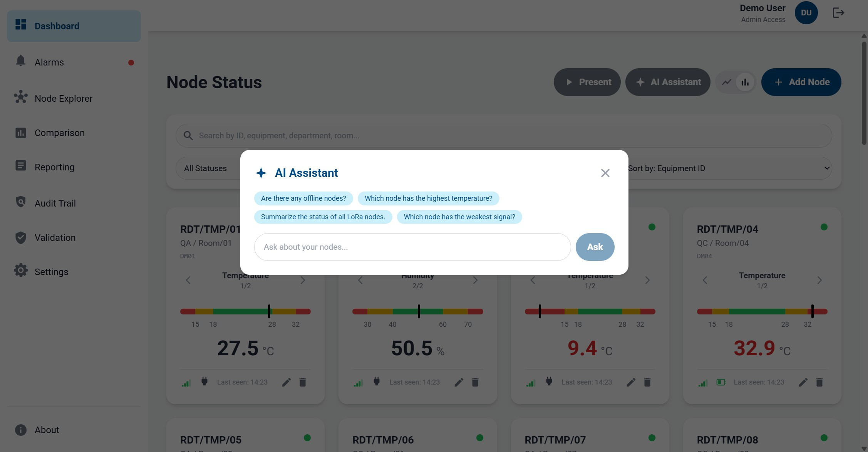Click the Alarms bell icon in sidebar

tap(21, 61)
